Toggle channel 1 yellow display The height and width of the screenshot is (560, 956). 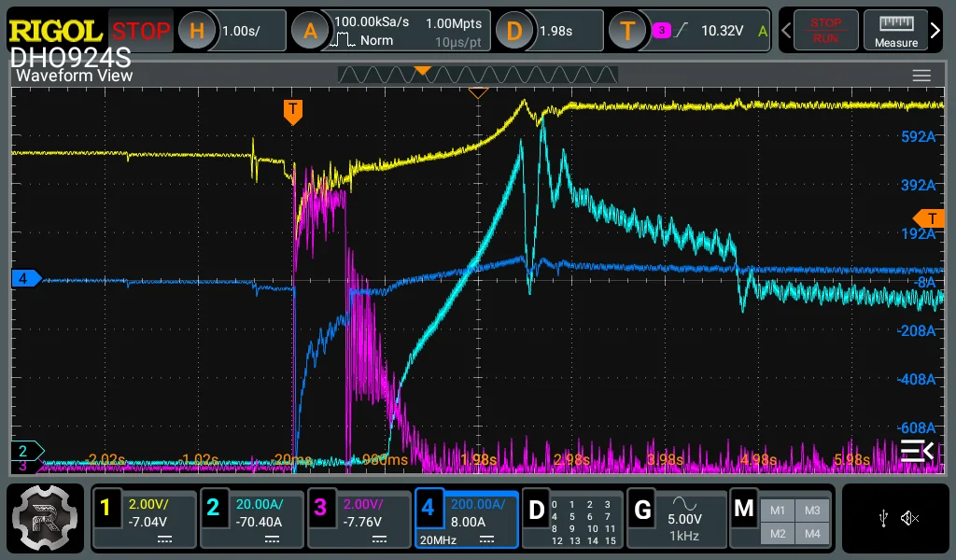pyautogui.click(x=145, y=519)
